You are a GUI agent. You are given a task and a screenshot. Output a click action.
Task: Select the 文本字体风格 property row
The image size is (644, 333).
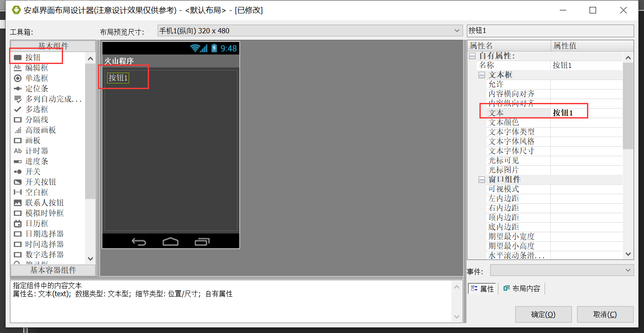(555, 141)
